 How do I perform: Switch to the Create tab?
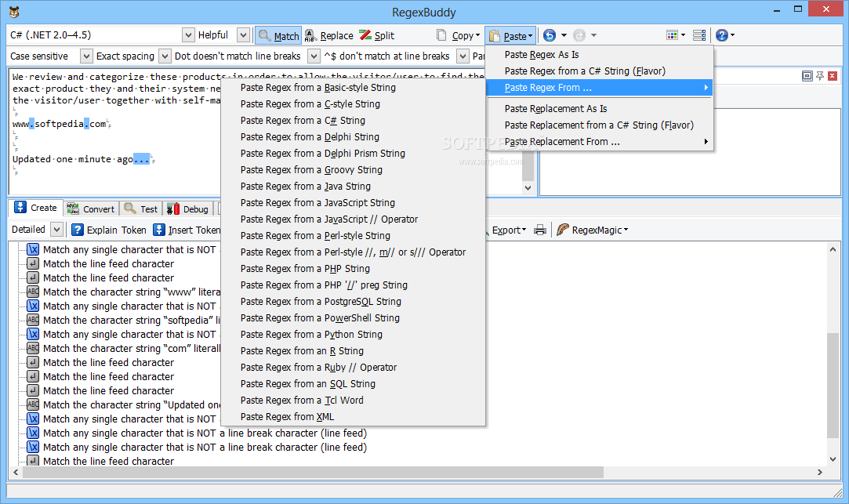coord(36,208)
